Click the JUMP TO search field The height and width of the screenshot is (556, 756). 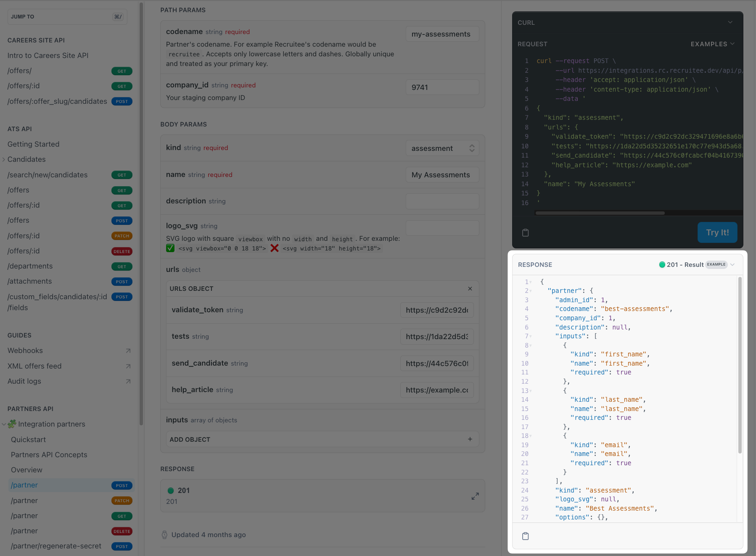click(67, 17)
